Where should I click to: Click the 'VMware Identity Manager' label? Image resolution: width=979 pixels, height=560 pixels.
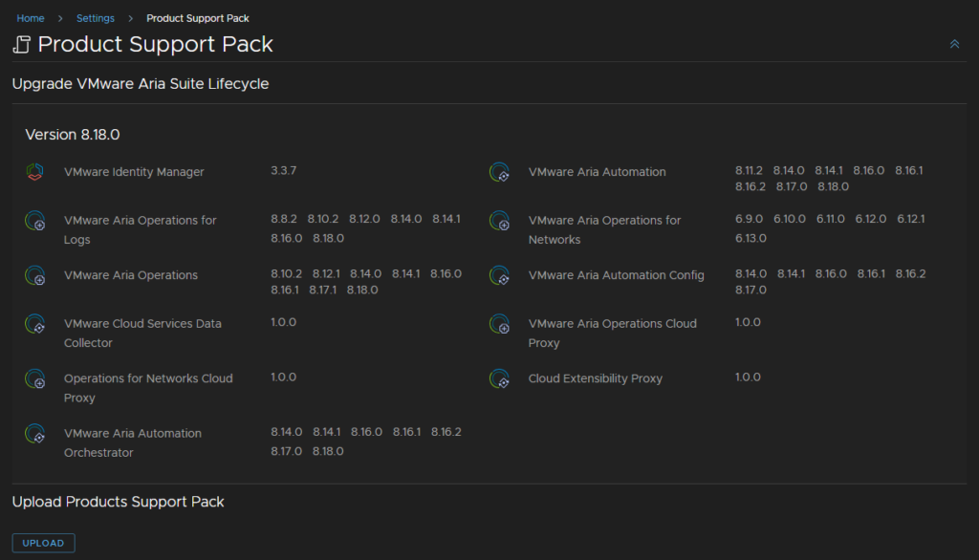[x=134, y=172]
